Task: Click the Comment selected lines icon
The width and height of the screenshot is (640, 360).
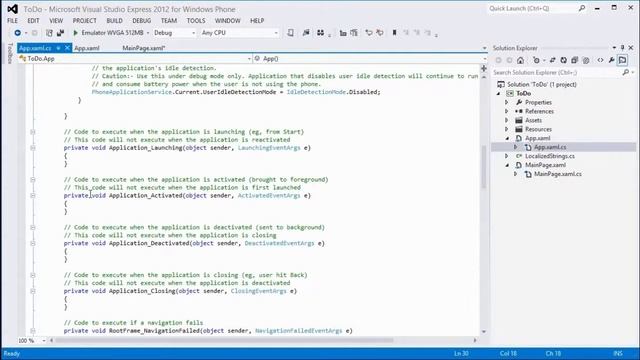Action: click(343, 33)
